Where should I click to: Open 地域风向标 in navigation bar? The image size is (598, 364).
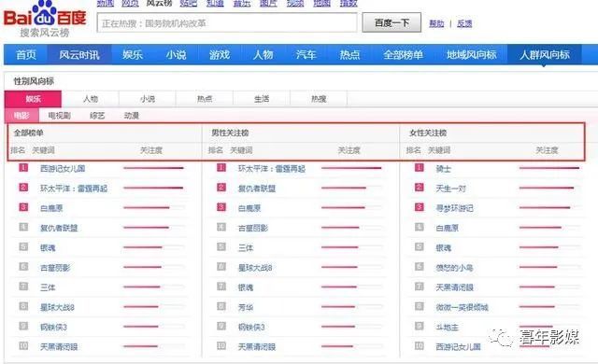click(471, 54)
